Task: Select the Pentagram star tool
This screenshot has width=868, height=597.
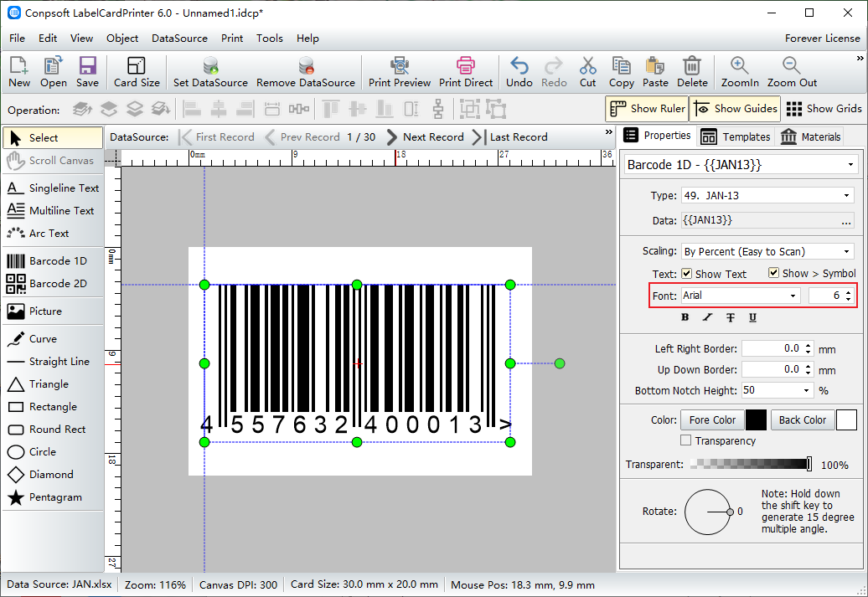Action: coord(53,497)
